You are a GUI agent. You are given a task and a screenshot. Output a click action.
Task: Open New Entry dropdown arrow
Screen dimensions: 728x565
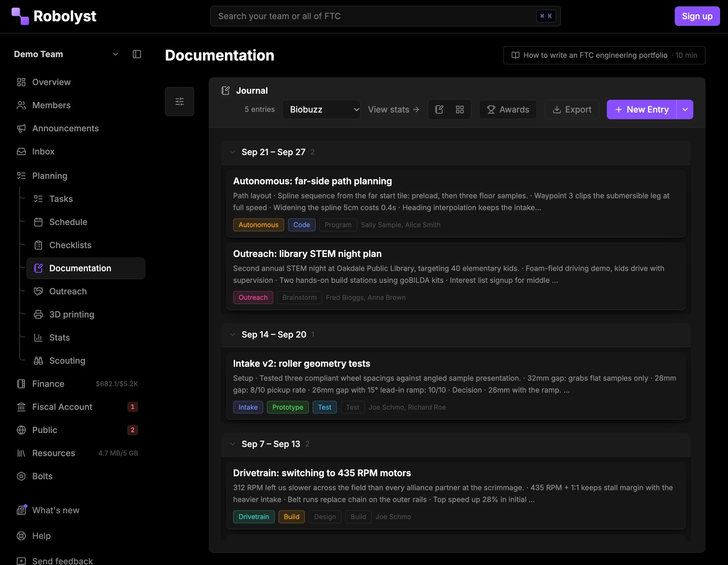coord(685,109)
